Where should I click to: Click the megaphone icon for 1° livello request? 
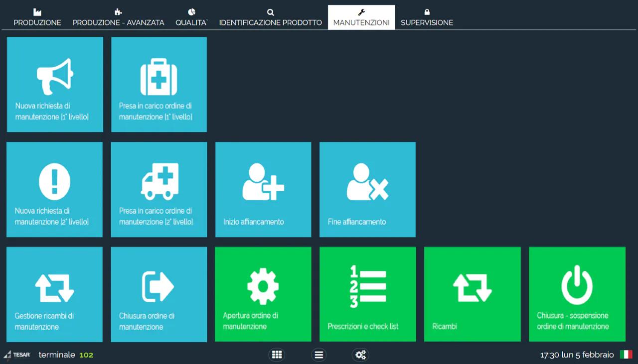[55, 77]
